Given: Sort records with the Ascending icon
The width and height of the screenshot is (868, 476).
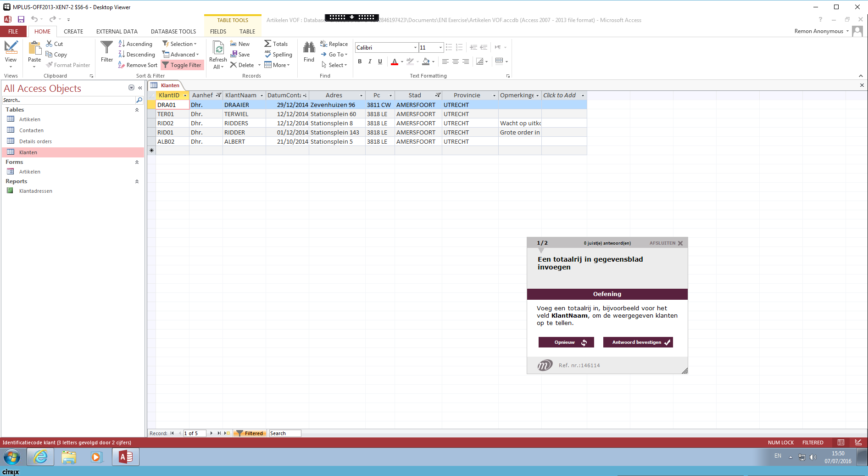Looking at the screenshot, I should (122, 44).
